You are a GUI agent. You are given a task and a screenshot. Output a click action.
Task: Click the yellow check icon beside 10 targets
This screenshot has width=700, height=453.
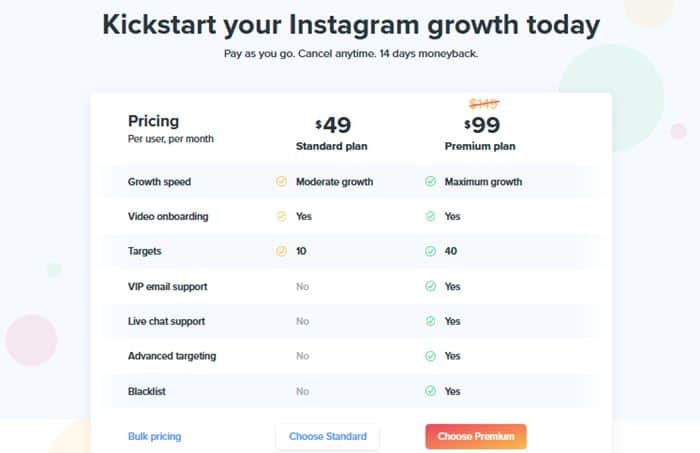point(281,251)
